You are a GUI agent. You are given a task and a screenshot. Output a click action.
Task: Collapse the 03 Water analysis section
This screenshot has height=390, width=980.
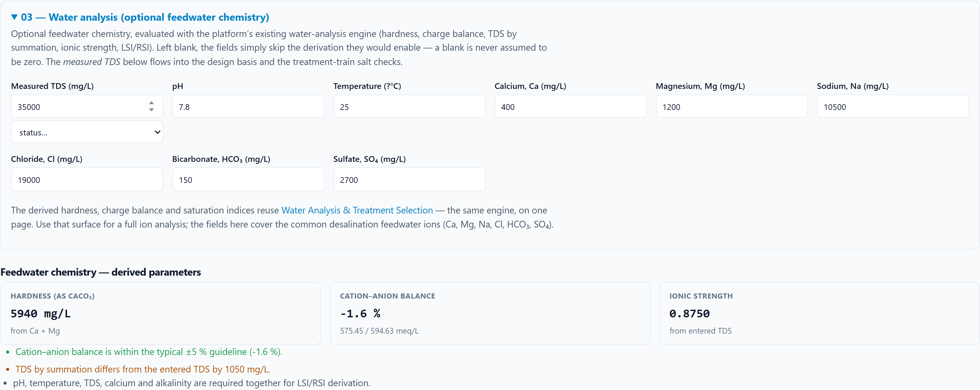[x=140, y=17]
